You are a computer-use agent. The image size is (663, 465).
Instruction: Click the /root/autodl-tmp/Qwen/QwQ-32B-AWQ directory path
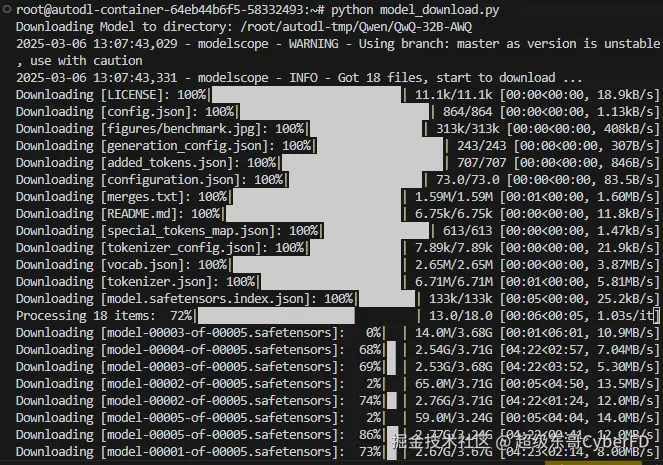tap(356, 27)
